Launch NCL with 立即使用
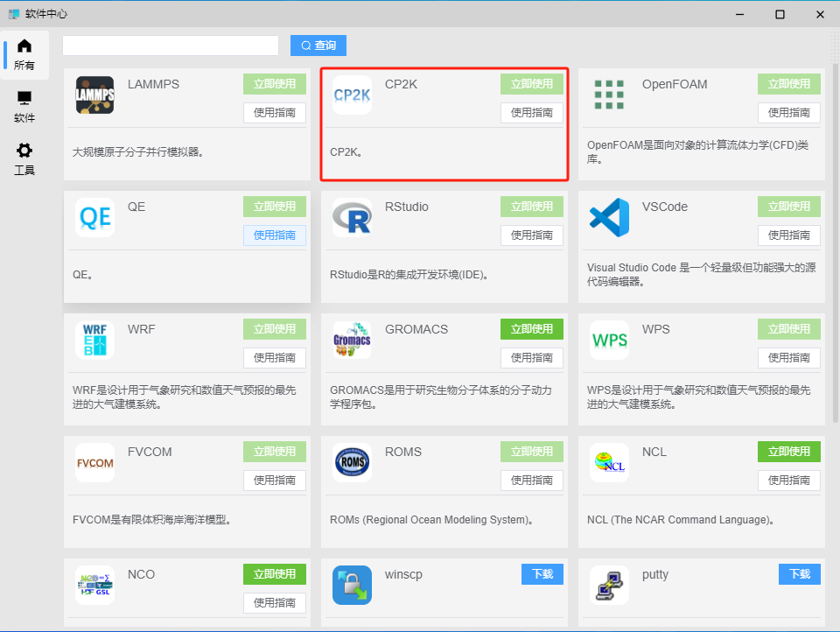 (788, 452)
